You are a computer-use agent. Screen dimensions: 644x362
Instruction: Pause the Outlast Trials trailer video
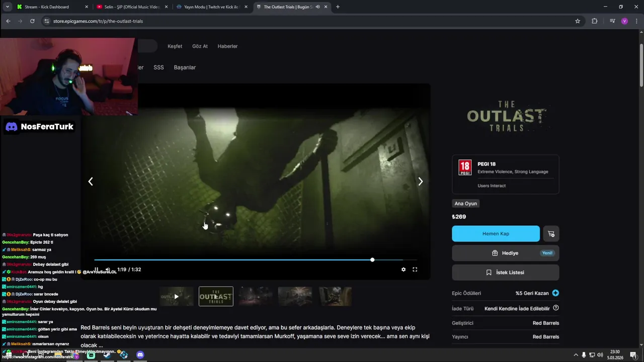tap(97, 269)
